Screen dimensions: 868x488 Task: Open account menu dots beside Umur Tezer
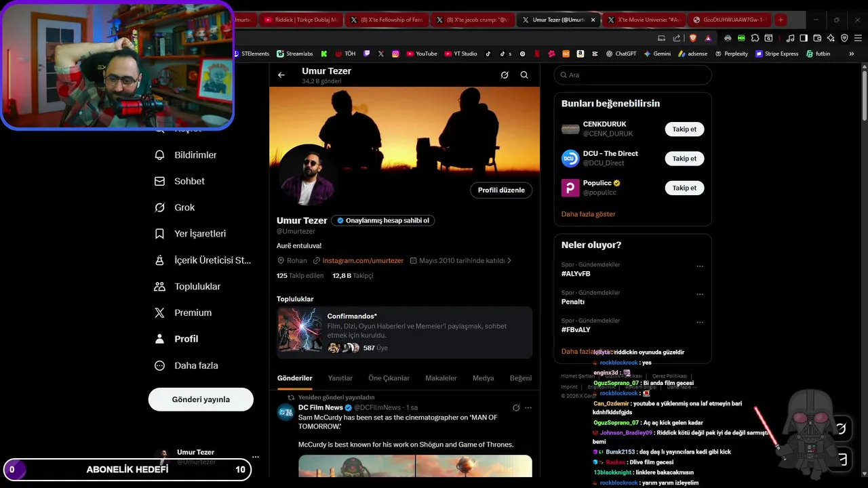pyautogui.click(x=255, y=457)
